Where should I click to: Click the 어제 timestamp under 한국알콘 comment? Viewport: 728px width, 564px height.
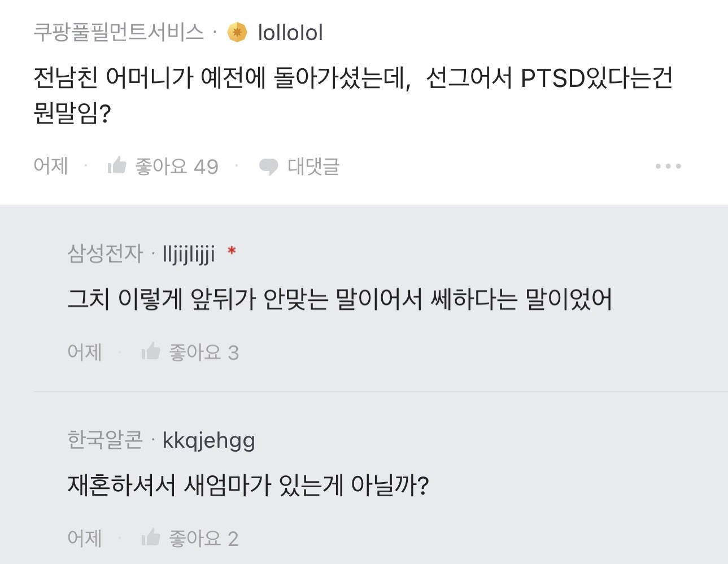85,537
